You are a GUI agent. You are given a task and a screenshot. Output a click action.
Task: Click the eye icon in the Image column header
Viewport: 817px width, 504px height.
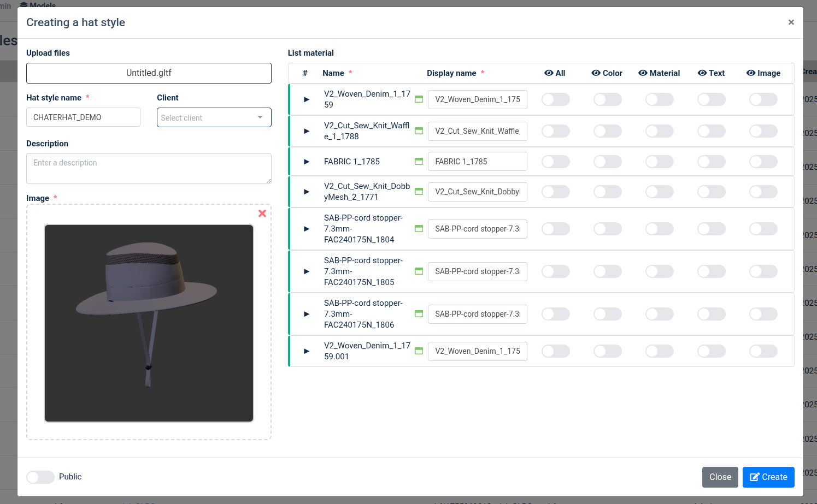[751, 73]
